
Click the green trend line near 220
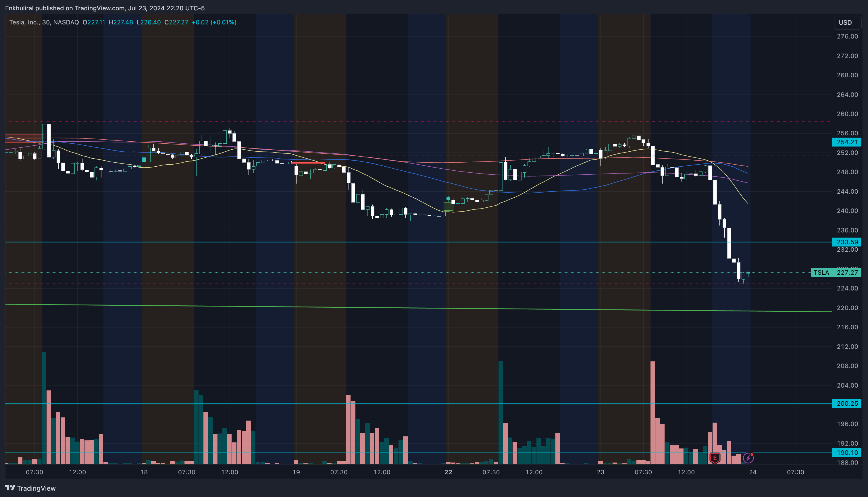[x=410, y=308]
